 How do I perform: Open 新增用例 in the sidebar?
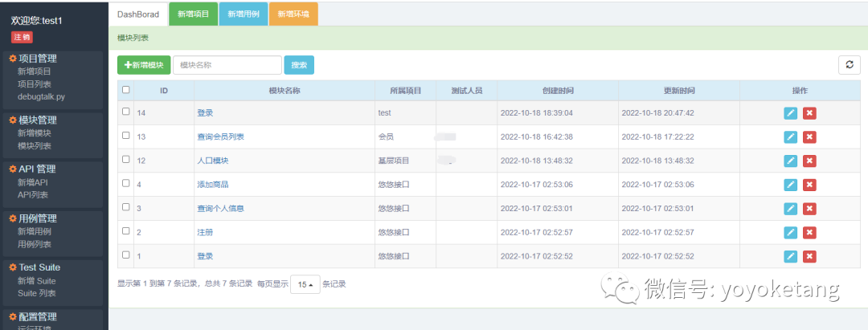(35, 231)
